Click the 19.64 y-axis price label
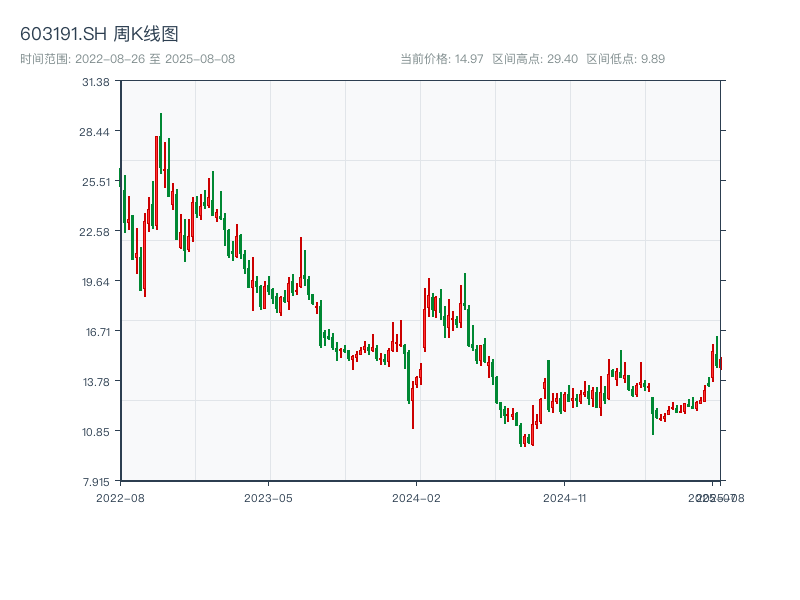This screenshot has height=600, width=800. click(x=96, y=282)
